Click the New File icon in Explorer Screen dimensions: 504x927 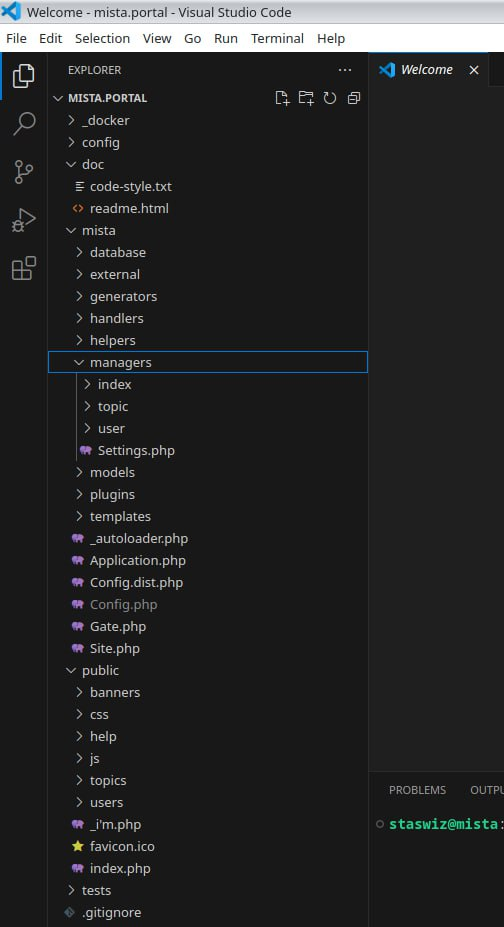(x=282, y=98)
